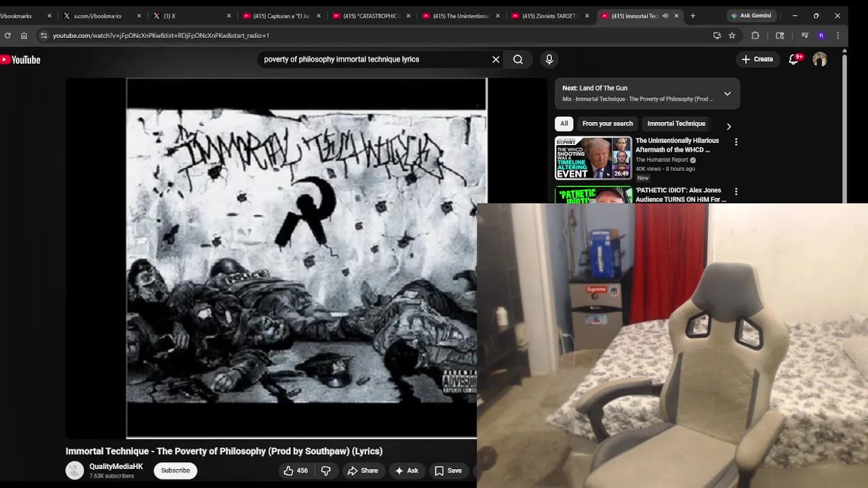Open the browser side panel icon
This screenshot has height=488, width=868.
point(780,35)
